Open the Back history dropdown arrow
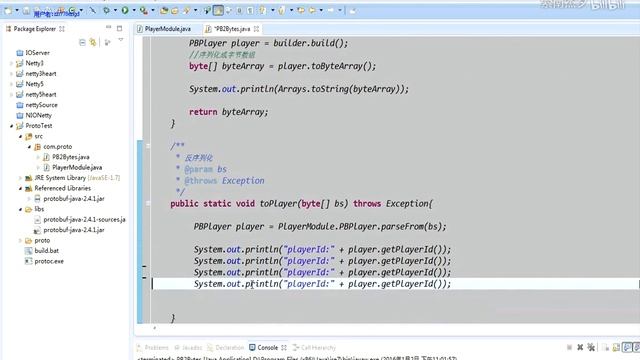 point(321,10)
